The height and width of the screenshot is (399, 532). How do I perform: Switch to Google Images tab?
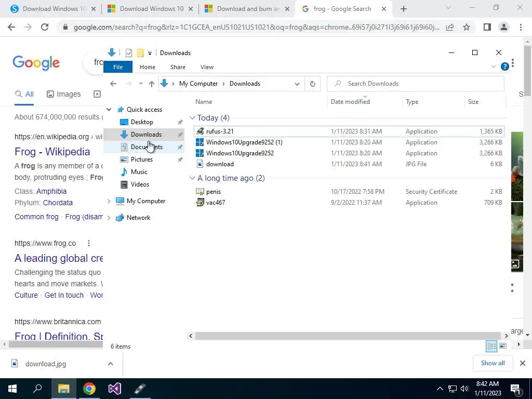tap(64, 94)
